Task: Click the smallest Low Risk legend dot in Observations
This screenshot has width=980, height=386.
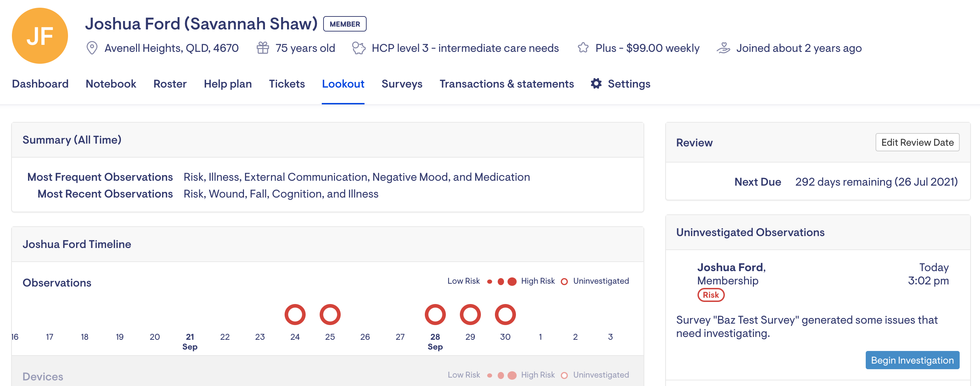Action: click(490, 281)
